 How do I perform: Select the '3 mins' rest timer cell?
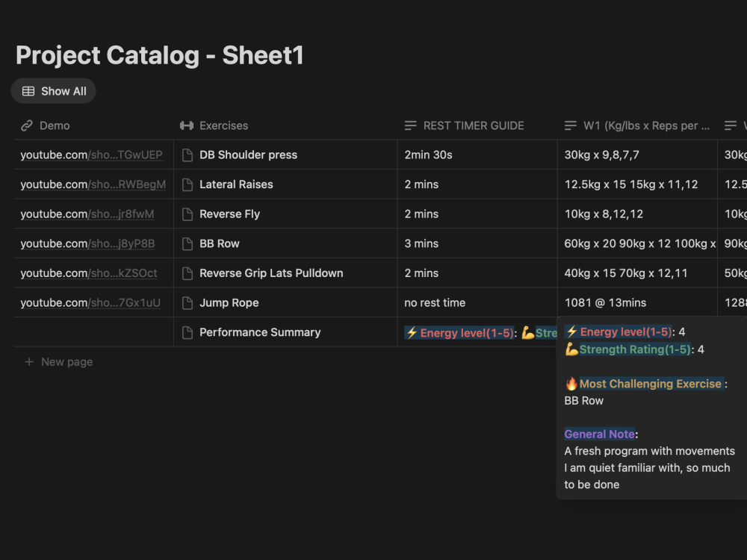pos(477,243)
